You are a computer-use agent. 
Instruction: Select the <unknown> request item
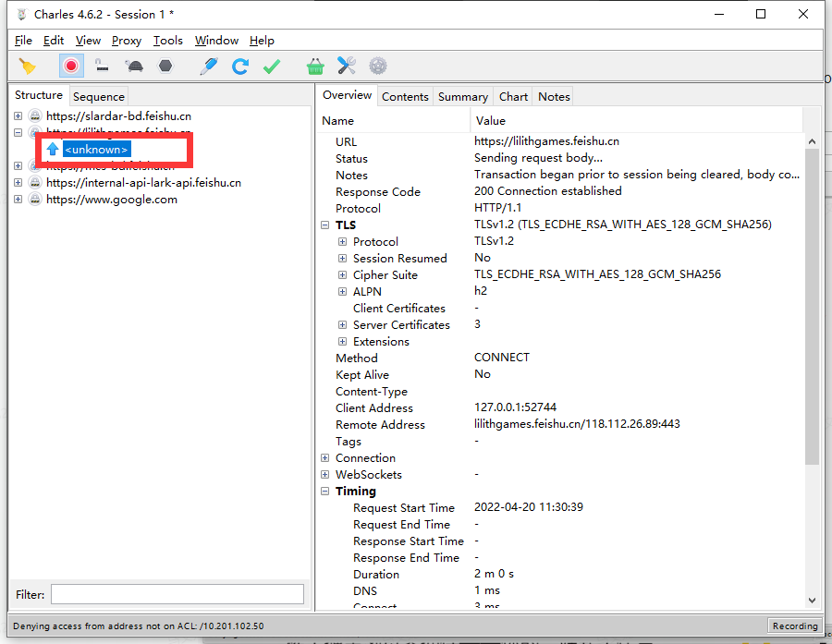click(x=96, y=149)
